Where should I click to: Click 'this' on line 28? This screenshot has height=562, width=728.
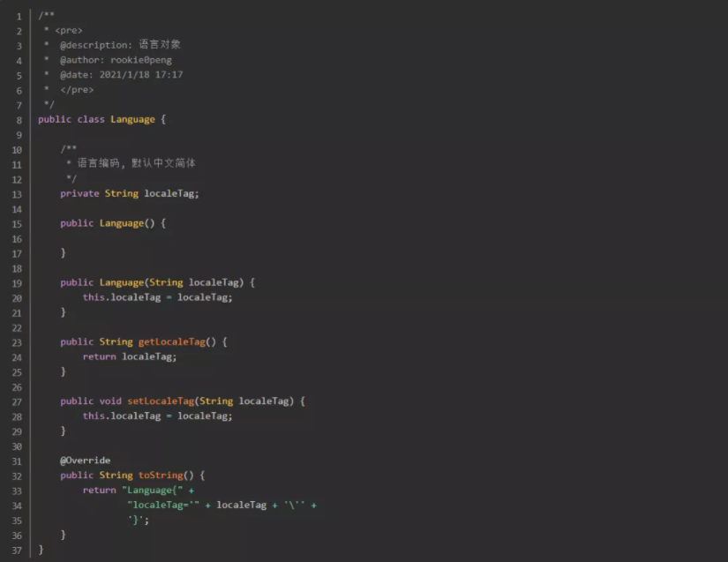94,416
